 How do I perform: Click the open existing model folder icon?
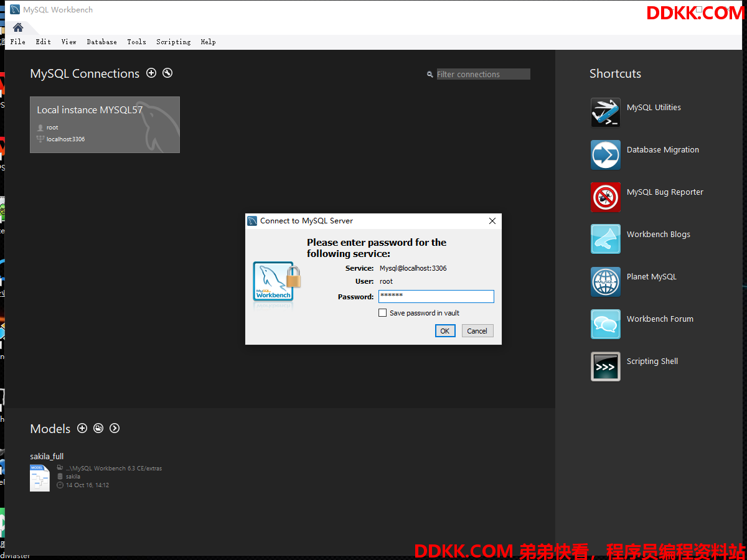click(x=98, y=428)
